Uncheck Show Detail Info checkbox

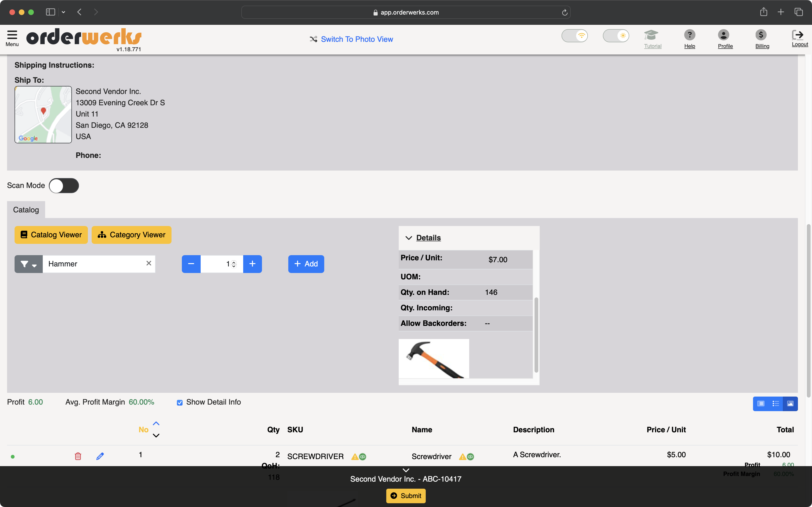180,402
